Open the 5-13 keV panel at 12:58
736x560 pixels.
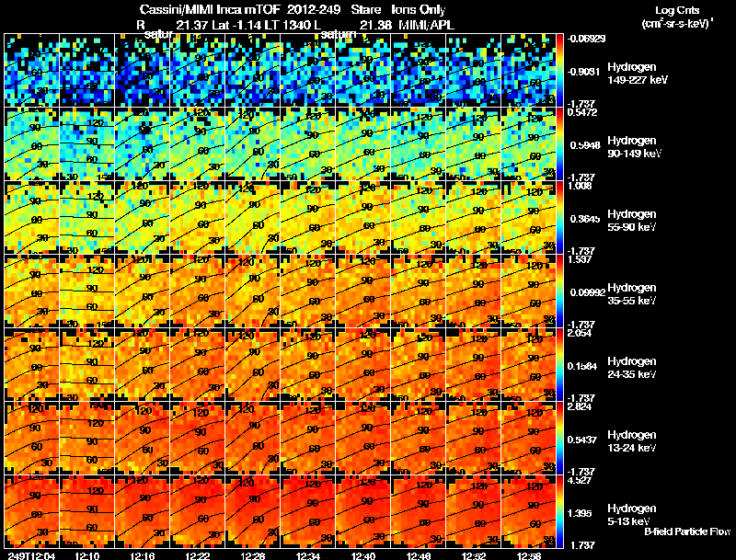click(529, 511)
